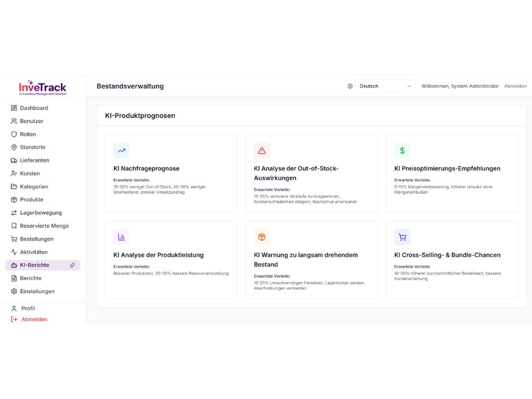Click the Benutzer users icon

point(14,121)
